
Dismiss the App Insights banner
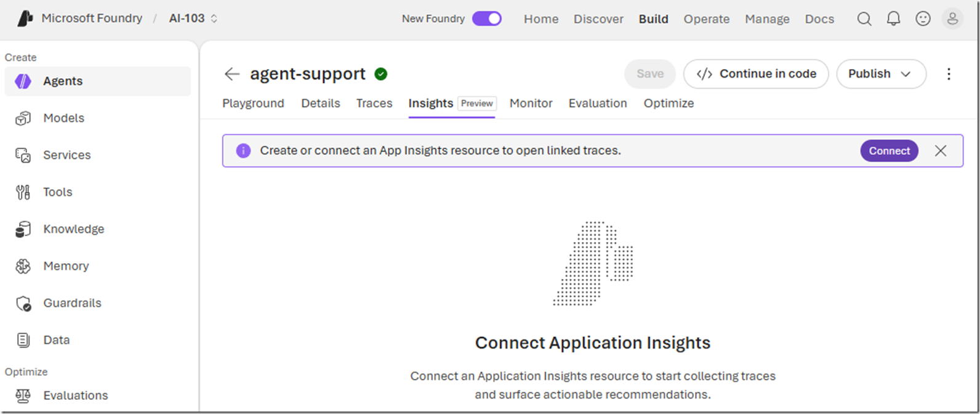(x=941, y=151)
